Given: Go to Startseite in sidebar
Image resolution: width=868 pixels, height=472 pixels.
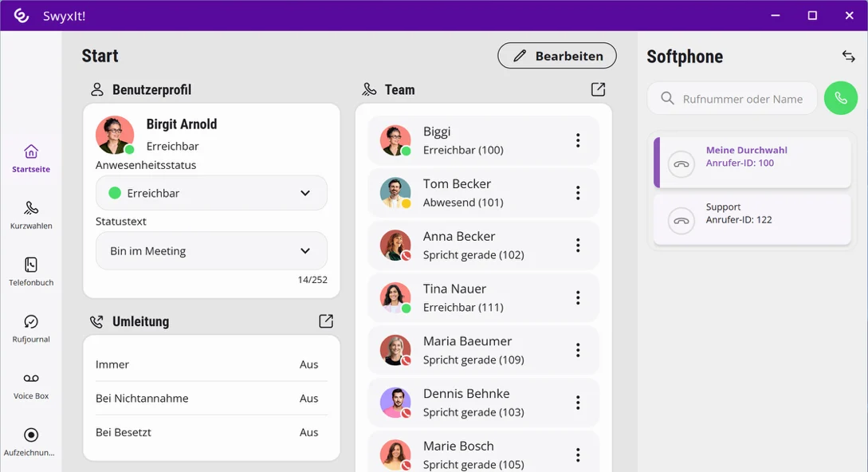Looking at the screenshot, I should (x=31, y=159).
